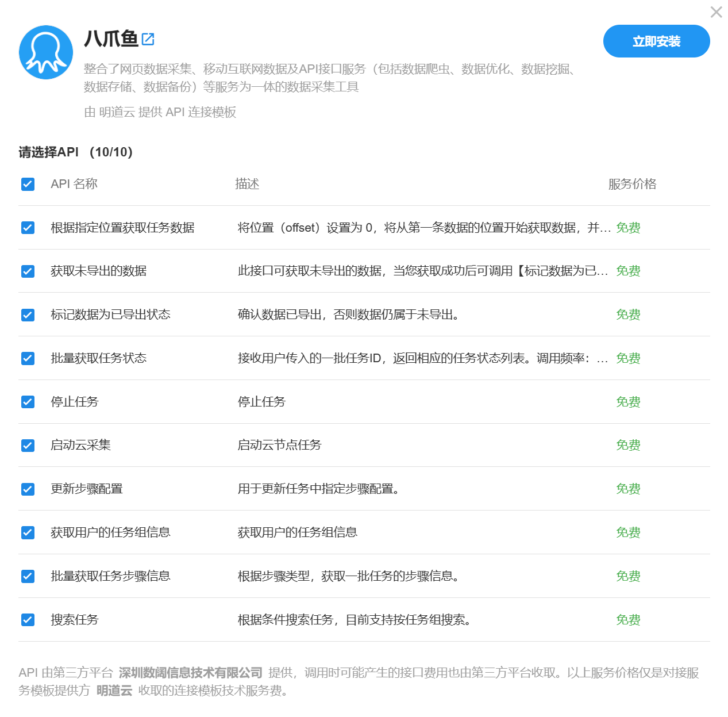Close the dialog with the X icon
This screenshot has width=728, height=717.
tap(716, 12)
